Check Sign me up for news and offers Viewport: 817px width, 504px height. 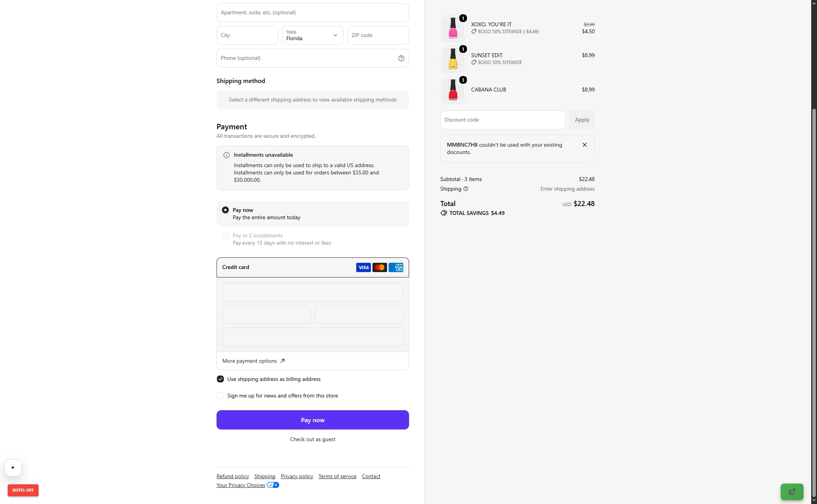220,396
